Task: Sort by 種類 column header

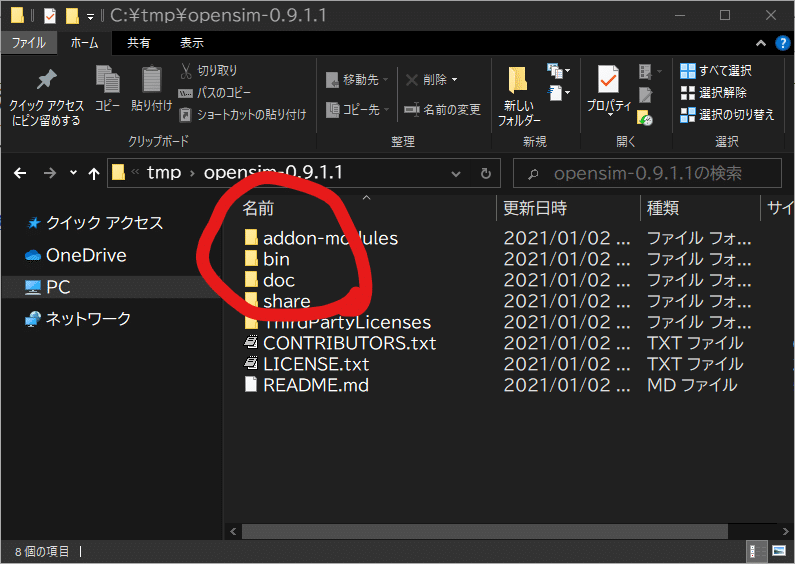Action: [x=663, y=208]
